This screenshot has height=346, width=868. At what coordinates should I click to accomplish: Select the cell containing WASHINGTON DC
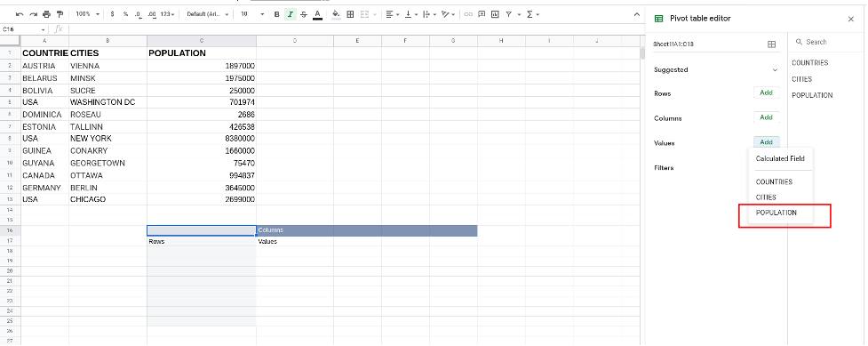coord(108,102)
